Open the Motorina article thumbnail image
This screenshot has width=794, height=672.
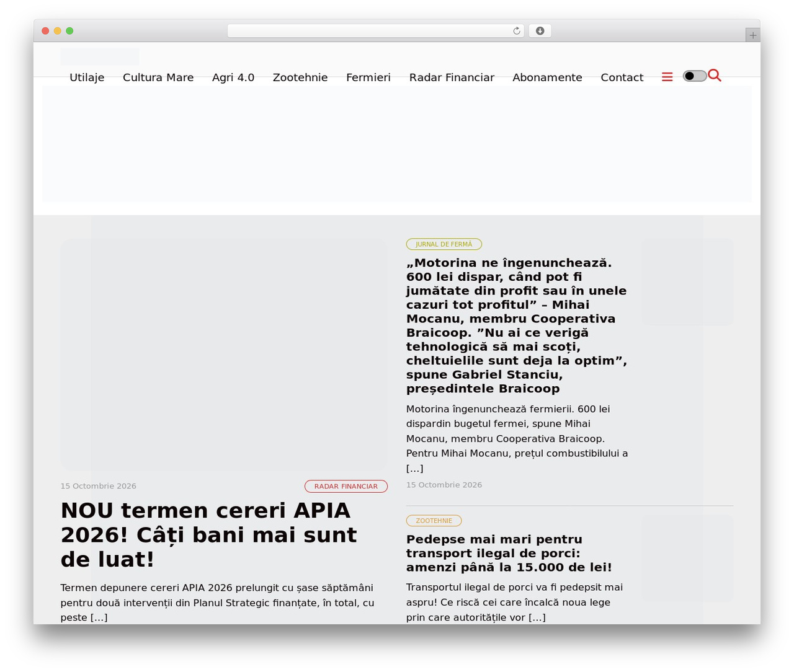point(687,282)
